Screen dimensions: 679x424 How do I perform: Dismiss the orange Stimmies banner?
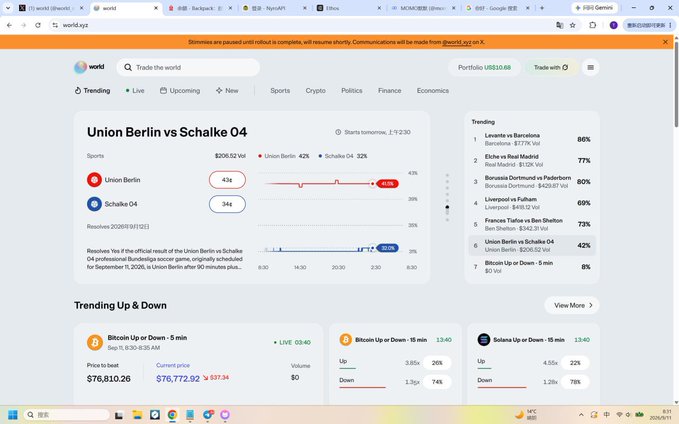click(665, 42)
